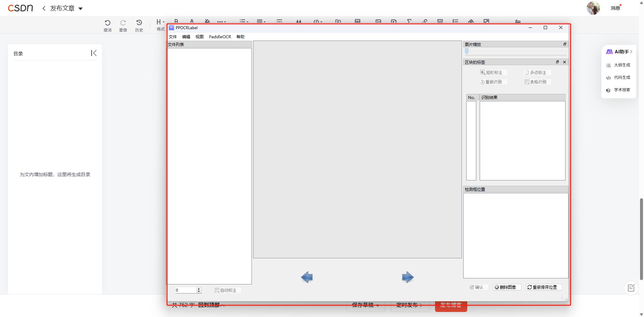Collapse the 目录 sidebar with the arrow icon
Viewport: 644px width, 317px height.
(94, 53)
